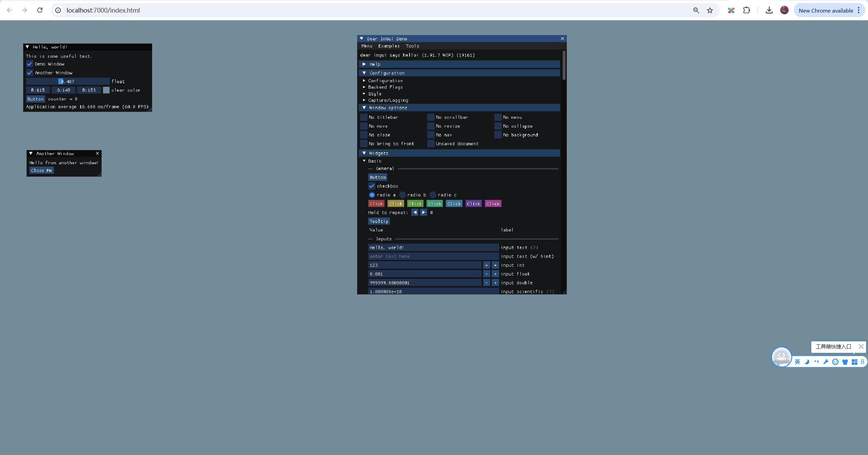
Task: Expand the Capture/Logging tree node
Action: [364, 100]
